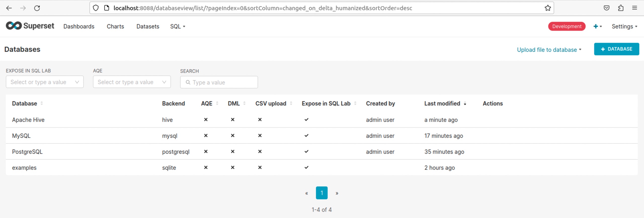
Task: Sort table by DML column
Action: [x=244, y=103]
